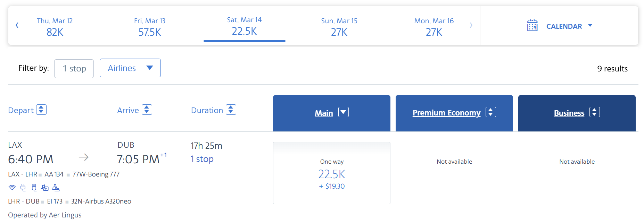The image size is (644, 224).
Task: Go to next dates with right arrow
Action: (x=471, y=25)
